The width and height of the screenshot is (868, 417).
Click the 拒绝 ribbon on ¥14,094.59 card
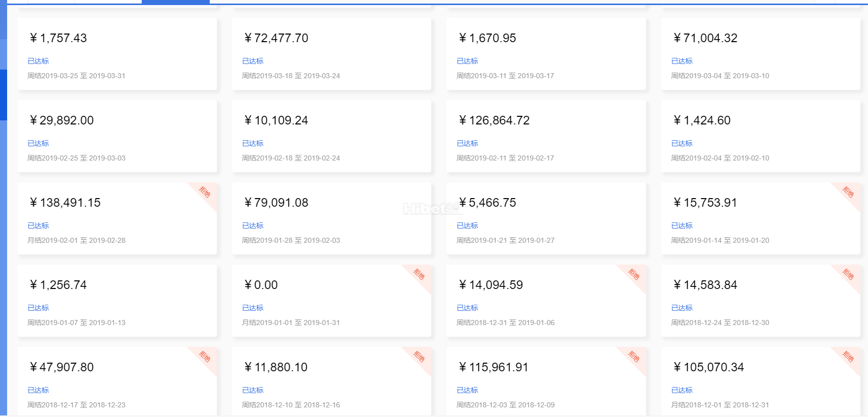[634, 274]
